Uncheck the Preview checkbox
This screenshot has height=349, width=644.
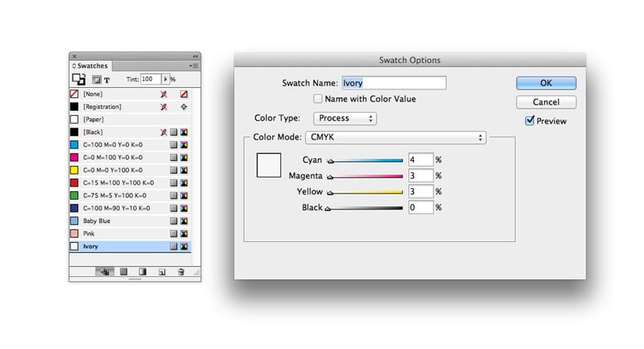click(530, 121)
